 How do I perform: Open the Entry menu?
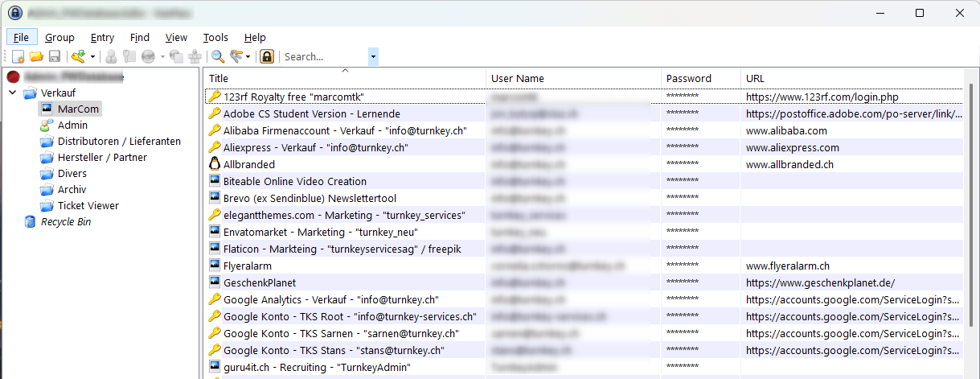(x=102, y=37)
